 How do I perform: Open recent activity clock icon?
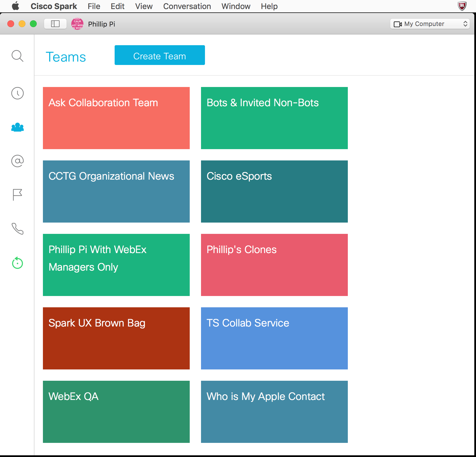click(17, 93)
